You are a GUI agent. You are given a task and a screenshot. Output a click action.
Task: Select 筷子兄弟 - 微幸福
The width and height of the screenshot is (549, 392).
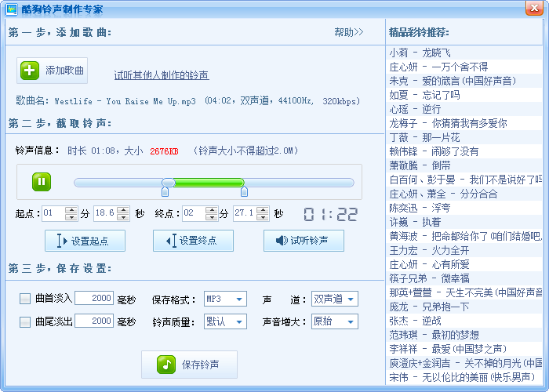tap(464, 278)
